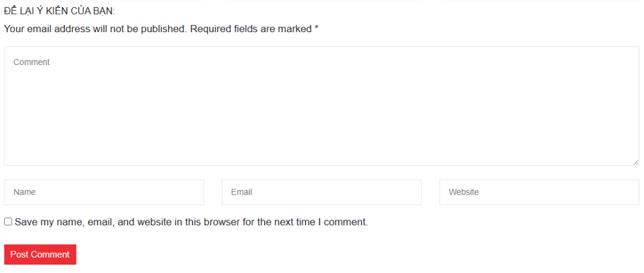Enable the save my details checkbox

[x=8, y=221]
